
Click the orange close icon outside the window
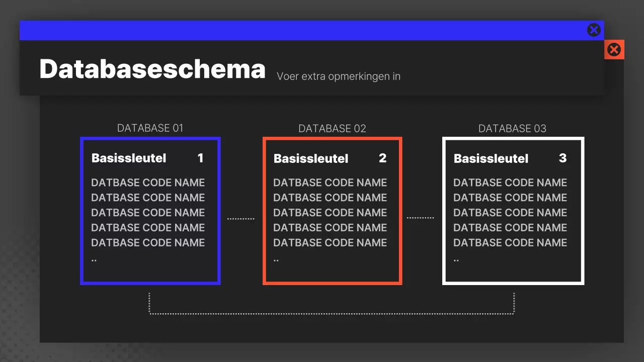tap(614, 49)
